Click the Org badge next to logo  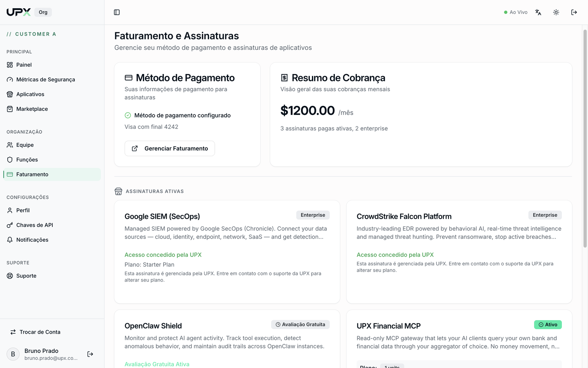(43, 12)
